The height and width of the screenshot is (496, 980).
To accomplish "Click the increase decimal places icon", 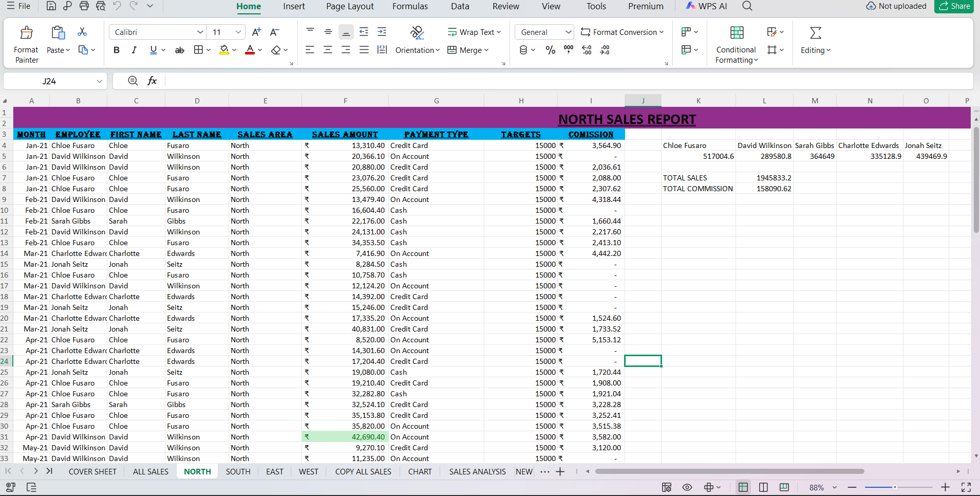I will click(587, 50).
